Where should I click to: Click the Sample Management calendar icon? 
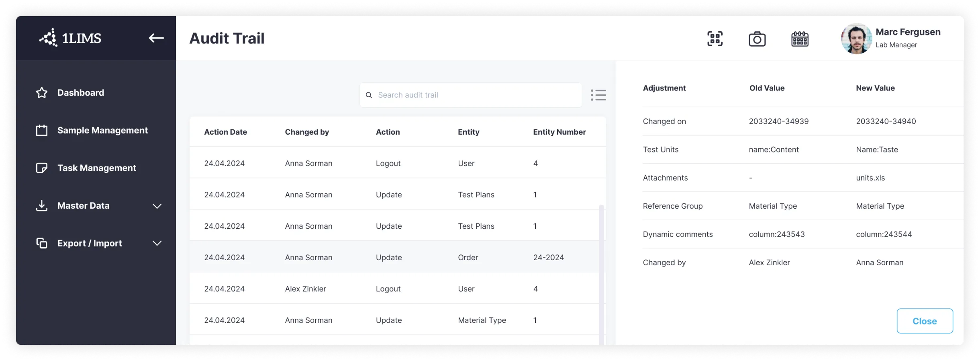[42, 130]
